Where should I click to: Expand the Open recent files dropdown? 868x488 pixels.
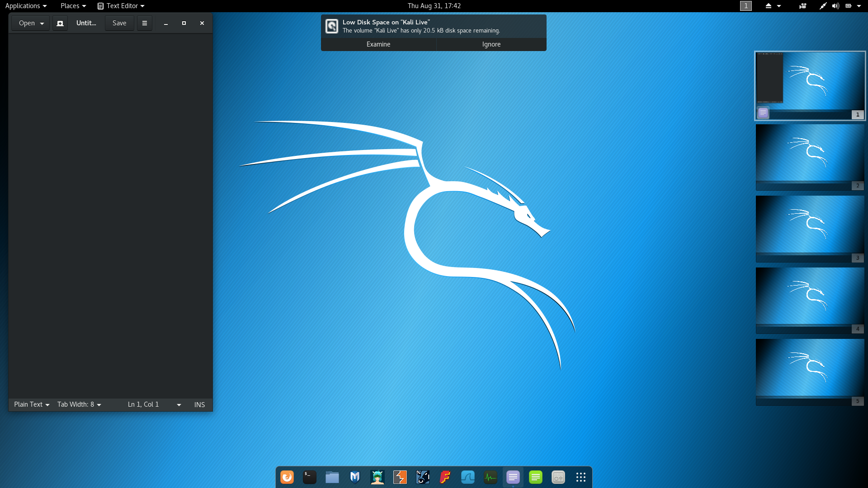point(42,23)
